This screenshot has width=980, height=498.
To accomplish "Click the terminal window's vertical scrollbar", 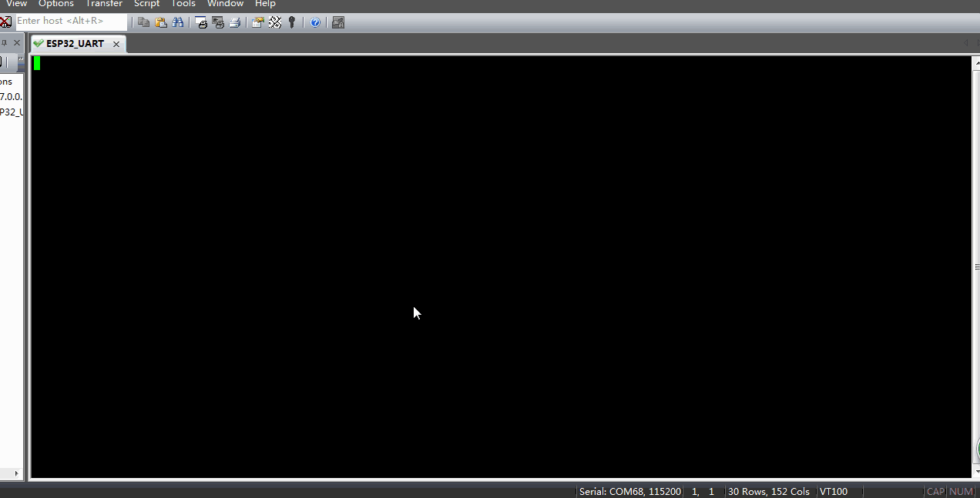I will pos(976,267).
